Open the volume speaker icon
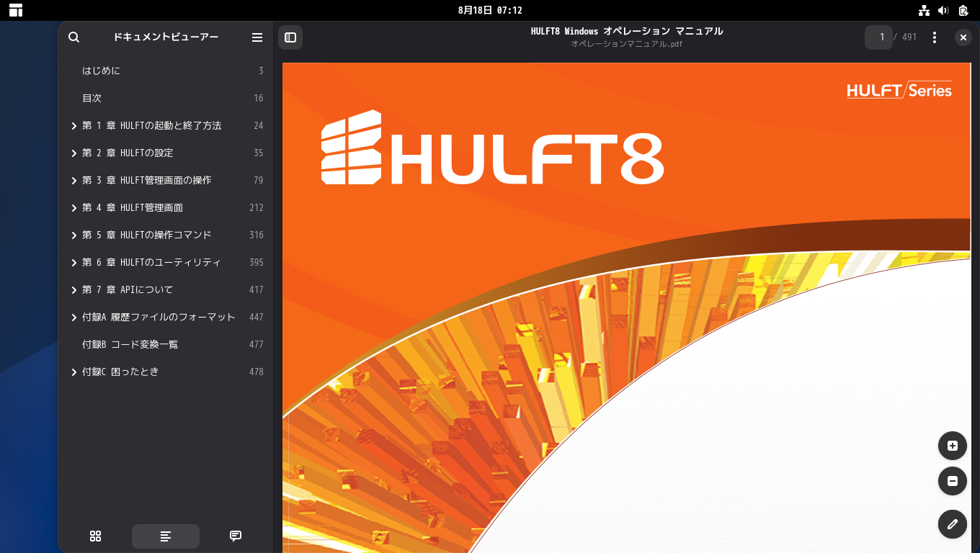 tap(943, 10)
